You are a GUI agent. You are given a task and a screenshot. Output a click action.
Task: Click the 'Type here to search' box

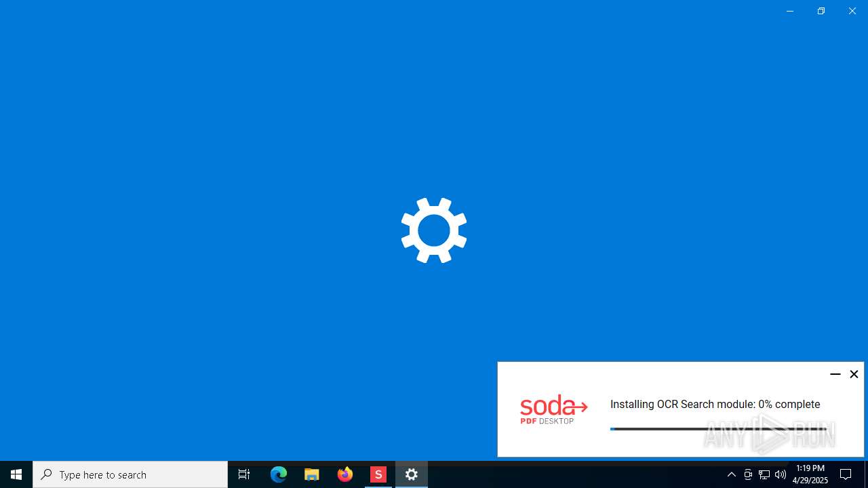tap(130, 474)
